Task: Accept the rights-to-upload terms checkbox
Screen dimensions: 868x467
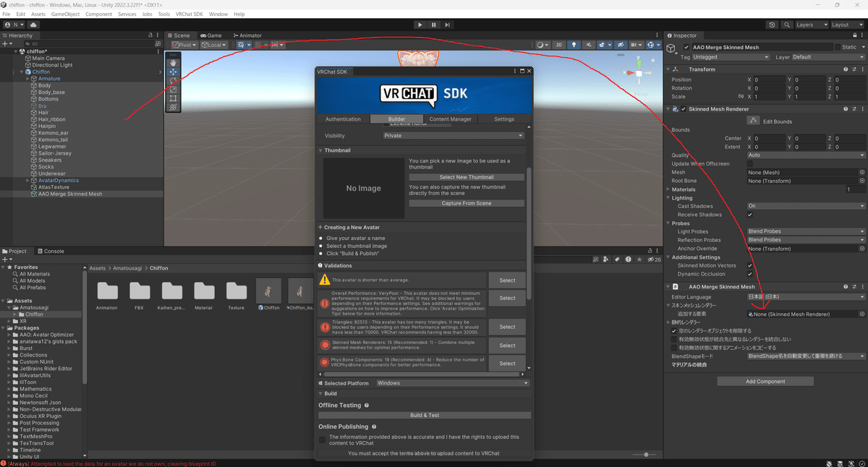Action: (x=322, y=440)
